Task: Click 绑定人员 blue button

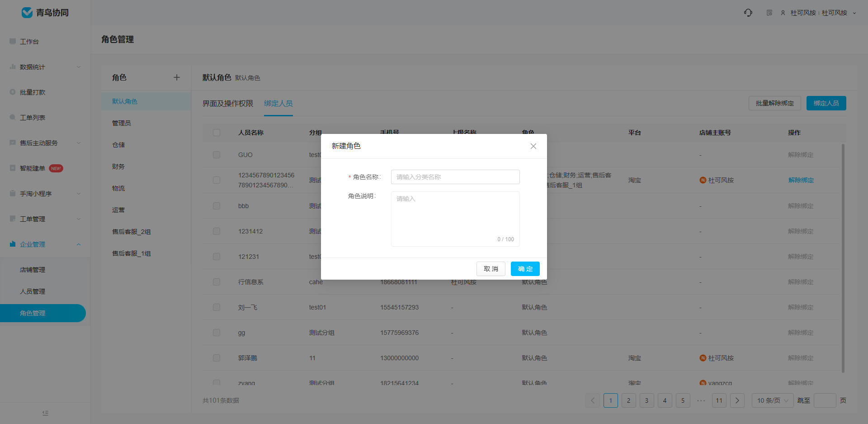Action: coord(826,103)
